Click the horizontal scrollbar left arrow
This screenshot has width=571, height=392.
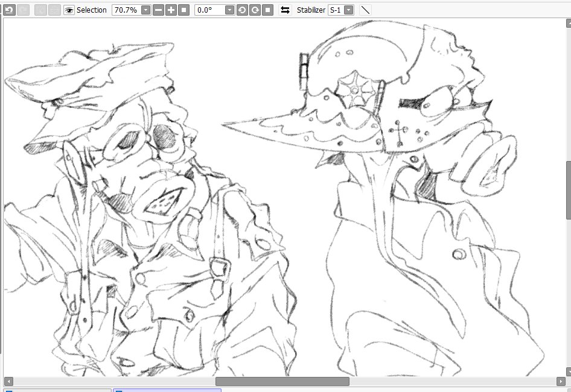[8, 381]
